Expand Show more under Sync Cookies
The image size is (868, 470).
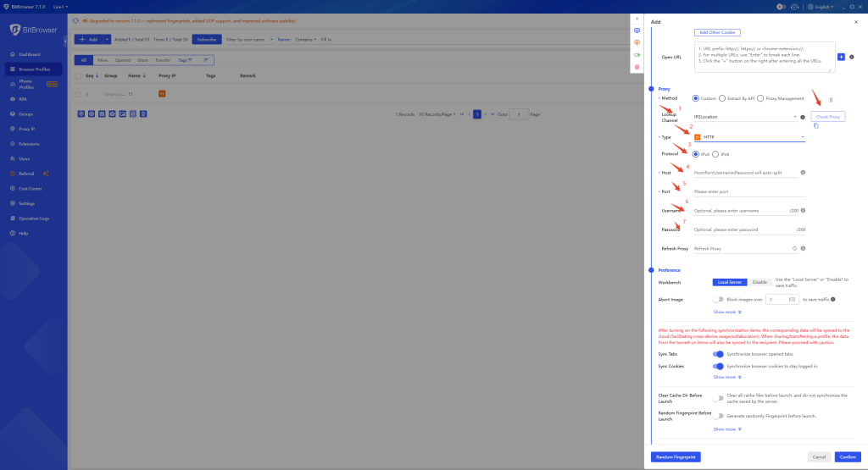pyautogui.click(x=726, y=377)
